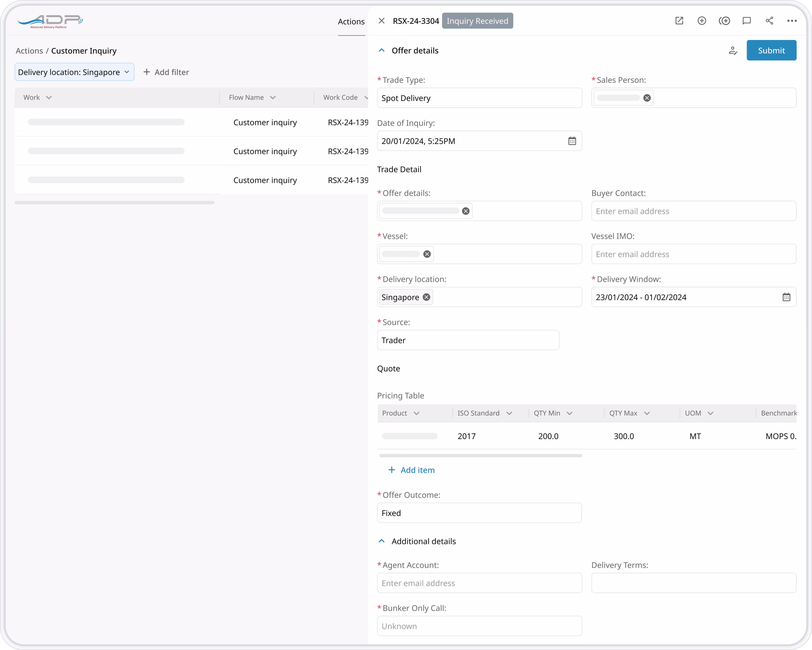Close the RSX-24-3304 detail panel
Viewport: 812px width, 650px height.
click(382, 21)
